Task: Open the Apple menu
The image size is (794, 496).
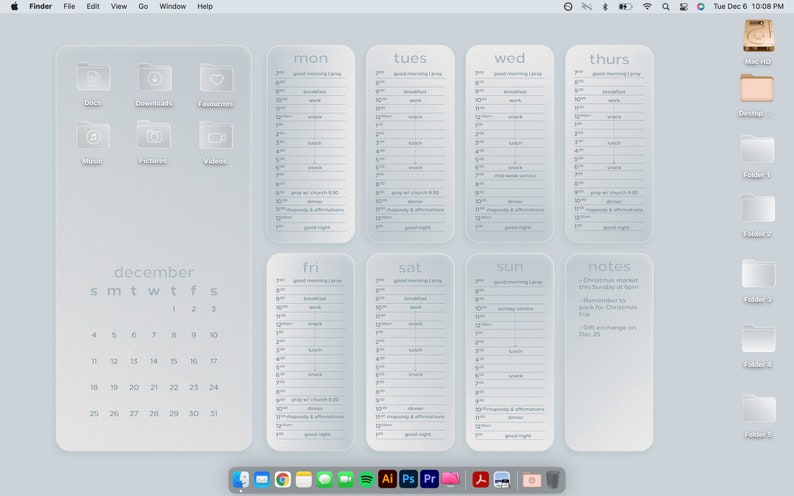Action: click(x=15, y=7)
